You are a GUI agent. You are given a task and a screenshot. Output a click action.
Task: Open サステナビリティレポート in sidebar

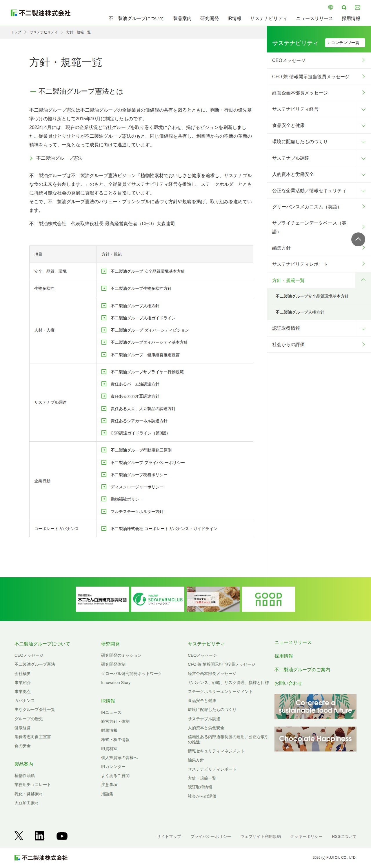[x=319, y=264]
